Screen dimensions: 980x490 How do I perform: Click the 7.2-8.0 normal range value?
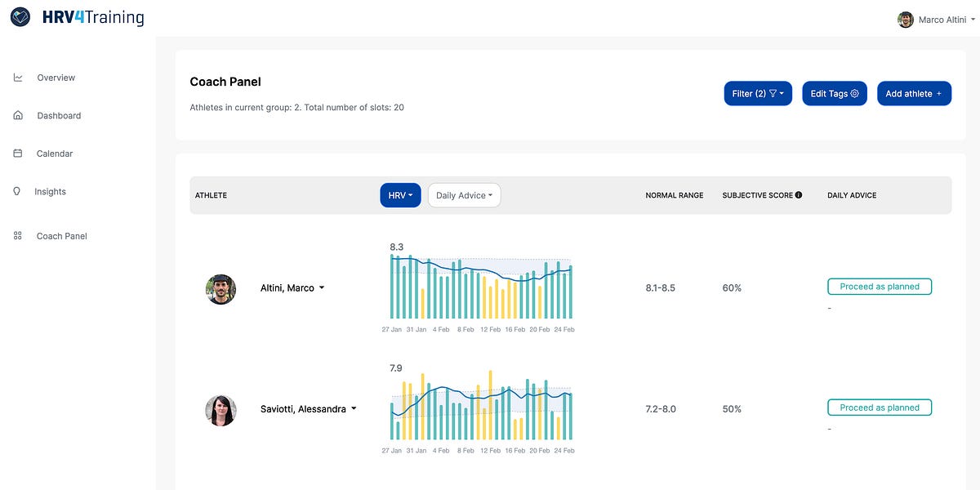(x=661, y=409)
